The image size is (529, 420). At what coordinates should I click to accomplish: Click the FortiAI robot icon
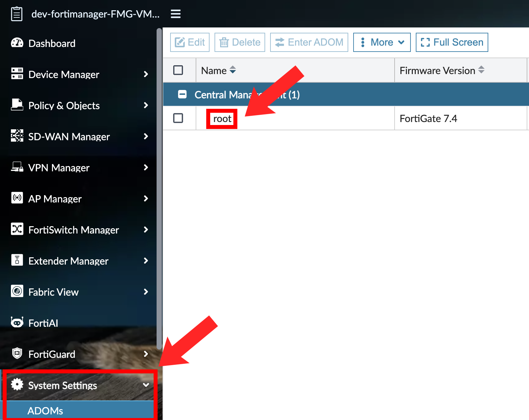coord(17,322)
